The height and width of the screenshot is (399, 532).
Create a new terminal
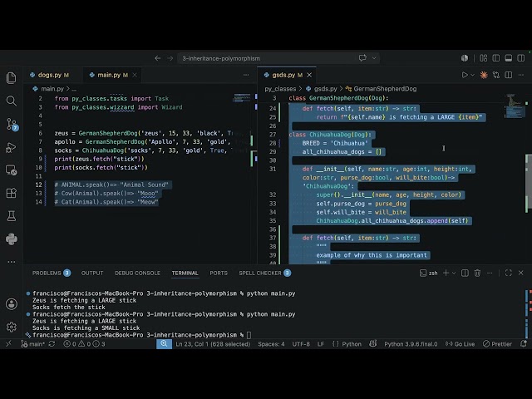click(446, 273)
